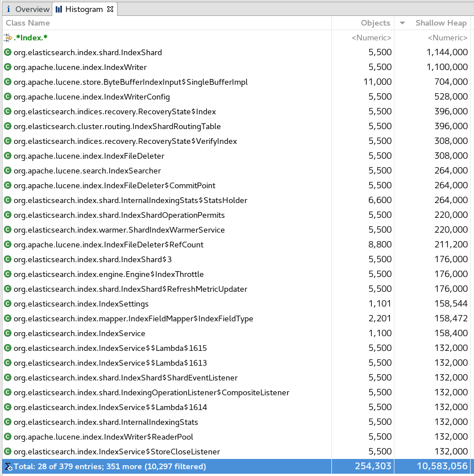
Task: Click the Shallow Heap Numeric filter field
Action: (x=448, y=38)
